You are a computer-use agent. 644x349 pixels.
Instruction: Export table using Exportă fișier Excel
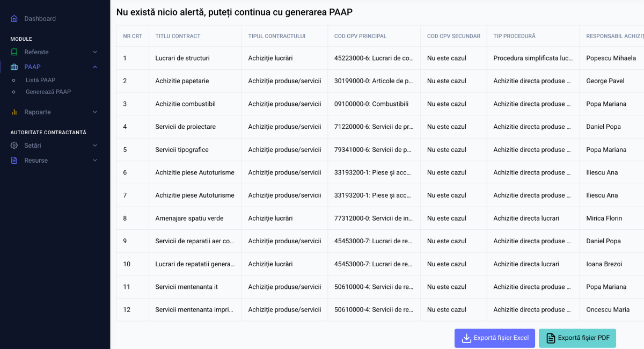pyautogui.click(x=495, y=338)
